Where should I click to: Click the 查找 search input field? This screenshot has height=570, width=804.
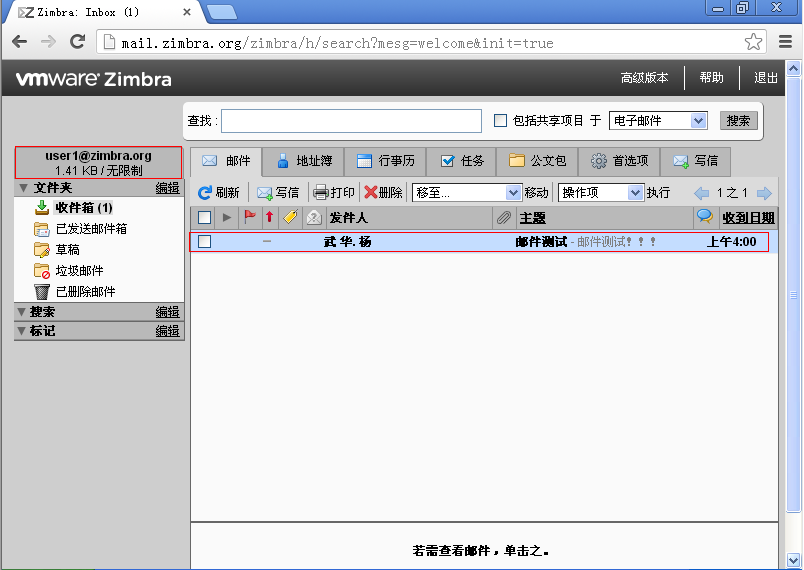pos(351,120)
